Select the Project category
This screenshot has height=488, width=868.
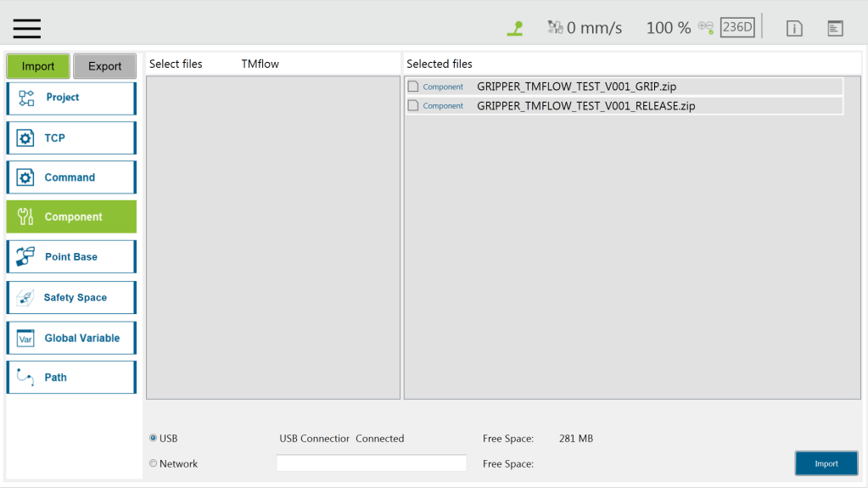(x=71, y=98)
